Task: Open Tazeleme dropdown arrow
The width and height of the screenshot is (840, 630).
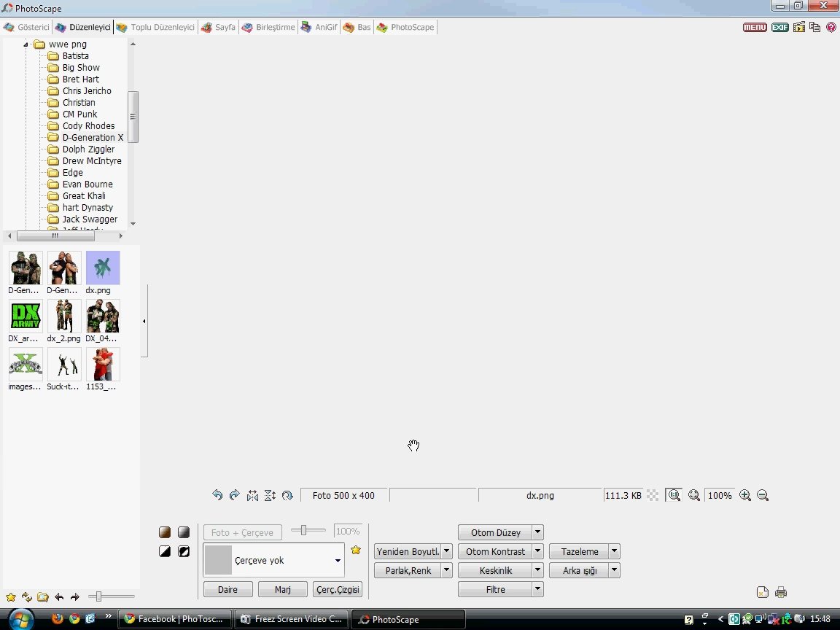Action: 615,551
